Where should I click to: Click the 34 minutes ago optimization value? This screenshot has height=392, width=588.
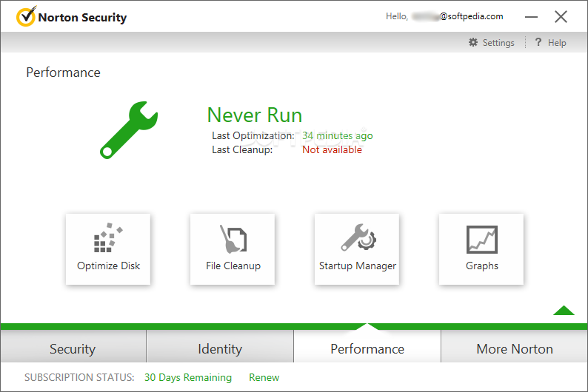(338, 135)
